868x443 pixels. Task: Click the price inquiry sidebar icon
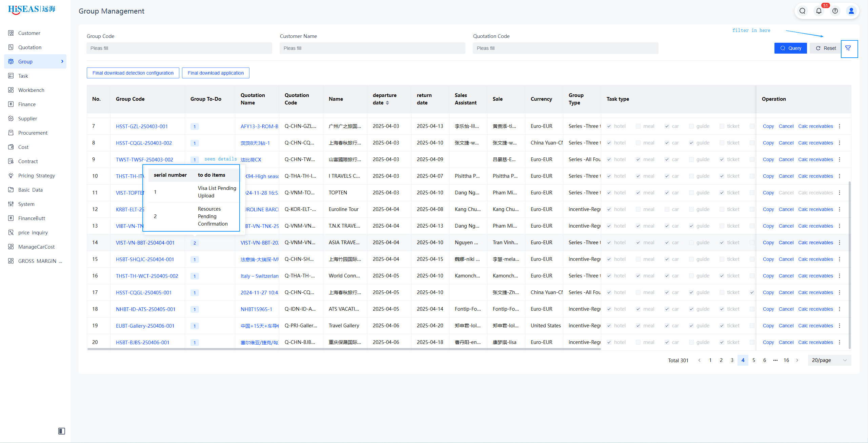(11, 232)
